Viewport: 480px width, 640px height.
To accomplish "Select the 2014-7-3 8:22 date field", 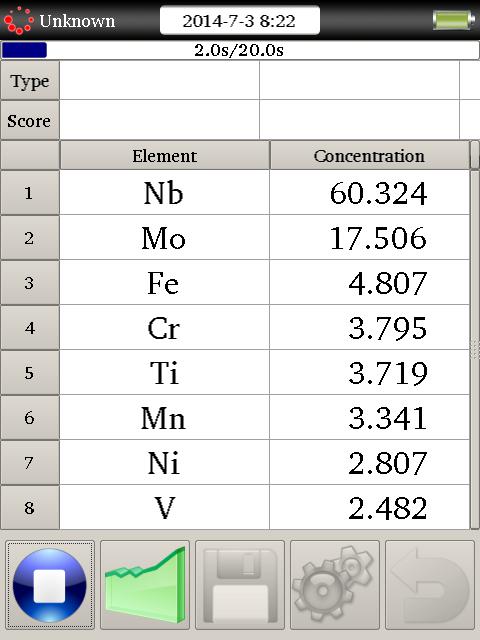I will pyautogui.click(x=240, y=20).
